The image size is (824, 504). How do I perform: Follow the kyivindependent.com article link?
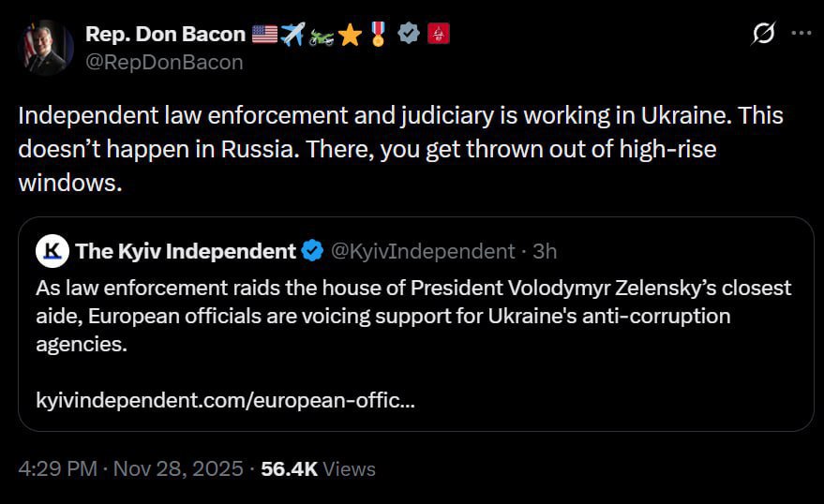tap(226, 402)
